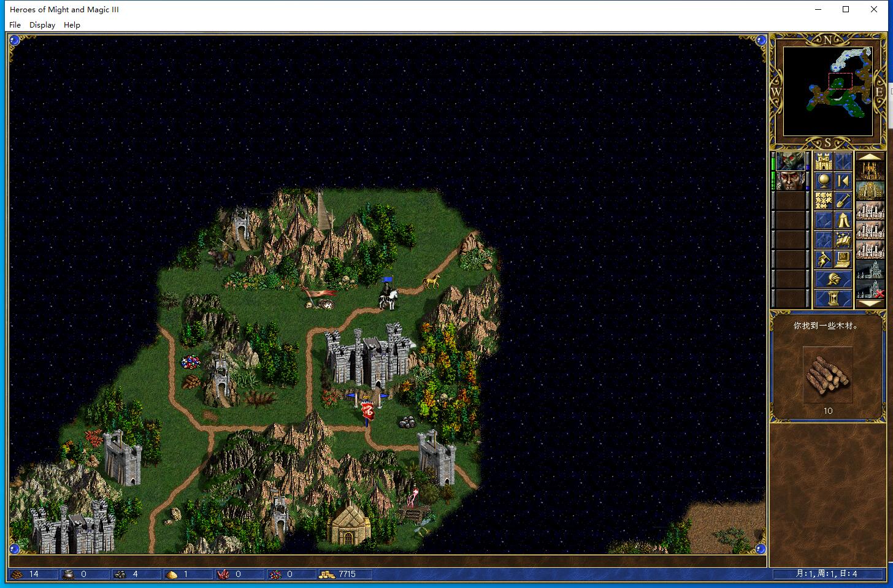
Task: Select the second golden-domed town
Action: [870, 191]
